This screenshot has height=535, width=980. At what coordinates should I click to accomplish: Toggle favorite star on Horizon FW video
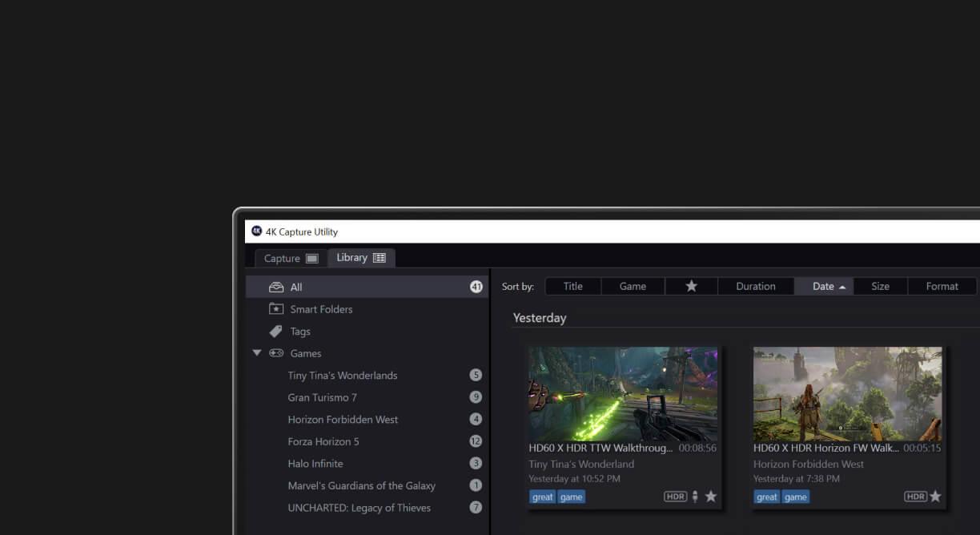[x=935, y=497]
